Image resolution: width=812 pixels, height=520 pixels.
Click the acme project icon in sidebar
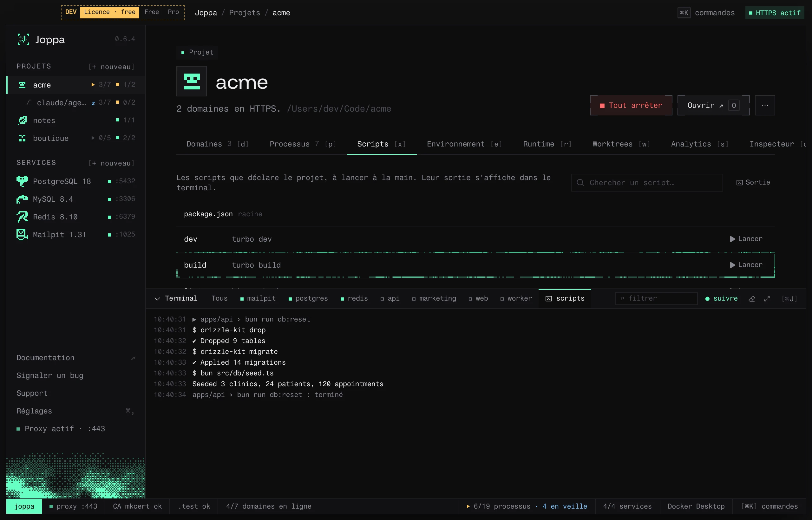[22, 85]
